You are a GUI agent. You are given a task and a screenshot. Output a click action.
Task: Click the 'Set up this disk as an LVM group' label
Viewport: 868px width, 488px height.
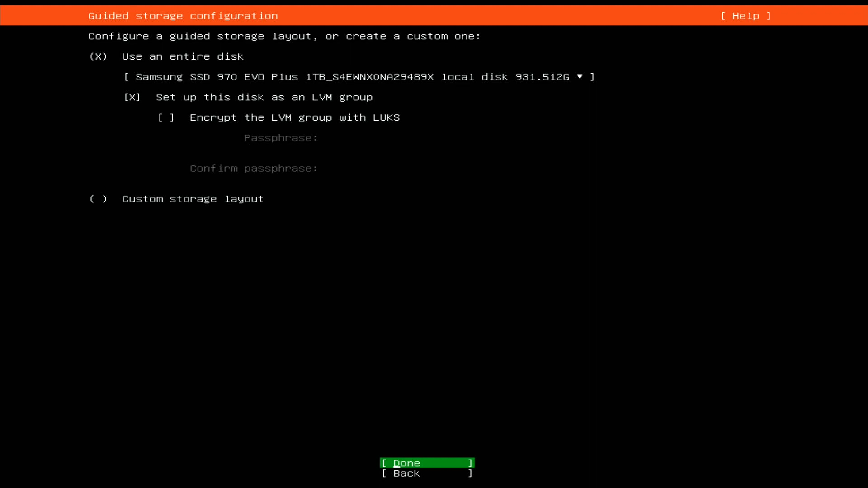tap(264, 97)
